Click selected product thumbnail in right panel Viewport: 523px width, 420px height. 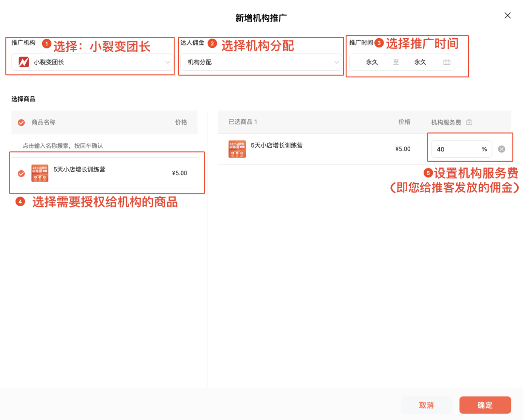[x=237, y=149]
